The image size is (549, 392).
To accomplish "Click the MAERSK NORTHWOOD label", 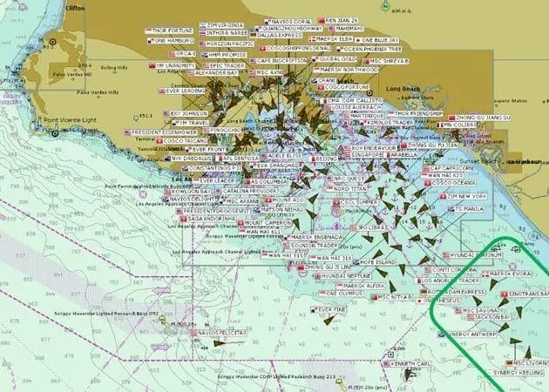I will point(346,70).
